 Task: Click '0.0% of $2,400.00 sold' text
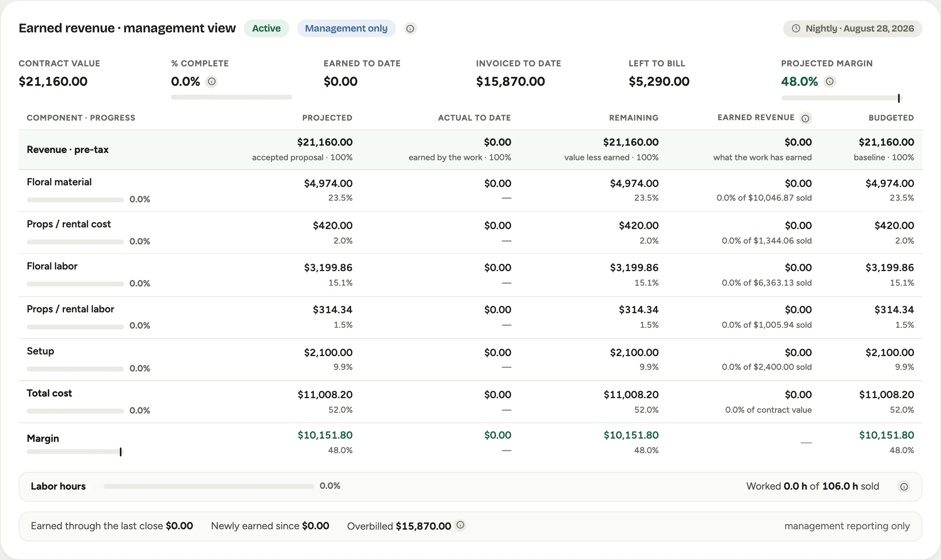[767, 367]
